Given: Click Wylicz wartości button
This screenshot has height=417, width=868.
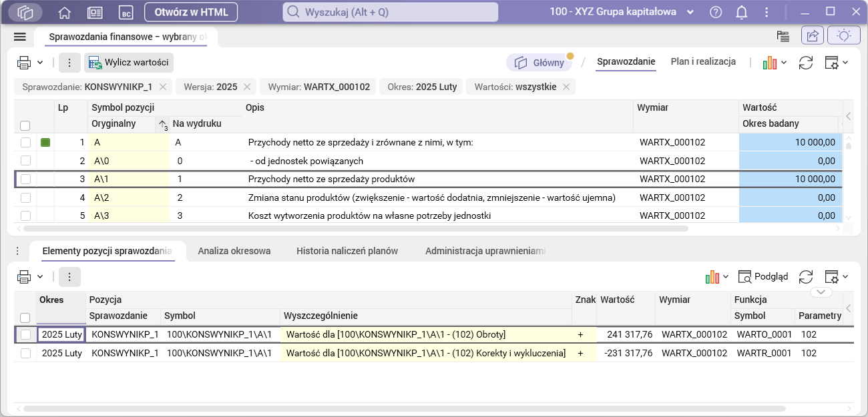Looking at the screenshot, I should coord(129,63).
